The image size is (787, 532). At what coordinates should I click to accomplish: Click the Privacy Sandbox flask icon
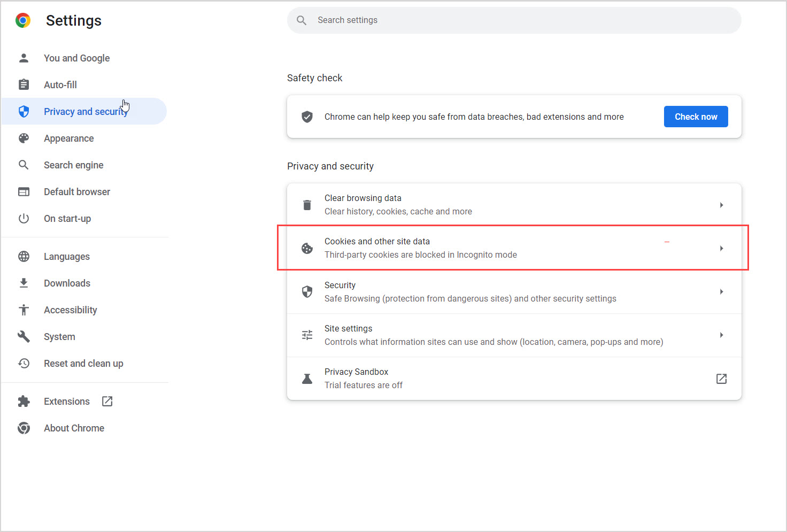coord(307,379)
